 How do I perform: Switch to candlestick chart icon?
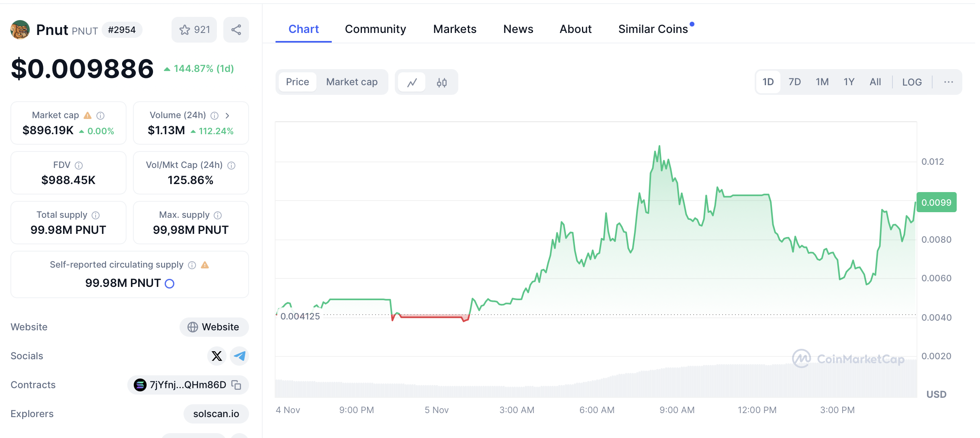point(441,82)
